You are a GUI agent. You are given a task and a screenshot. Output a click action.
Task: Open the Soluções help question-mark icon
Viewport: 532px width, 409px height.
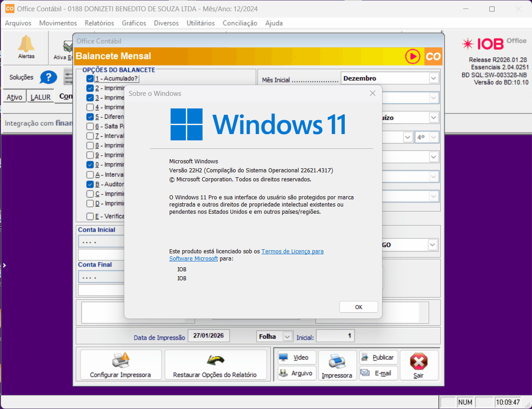48,77
